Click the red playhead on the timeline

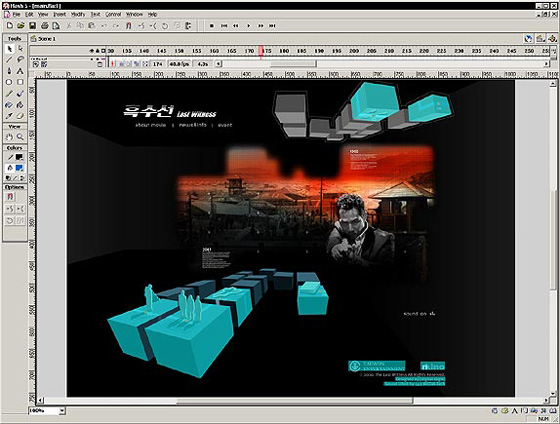pyautogui.click(x=261, y=51)
